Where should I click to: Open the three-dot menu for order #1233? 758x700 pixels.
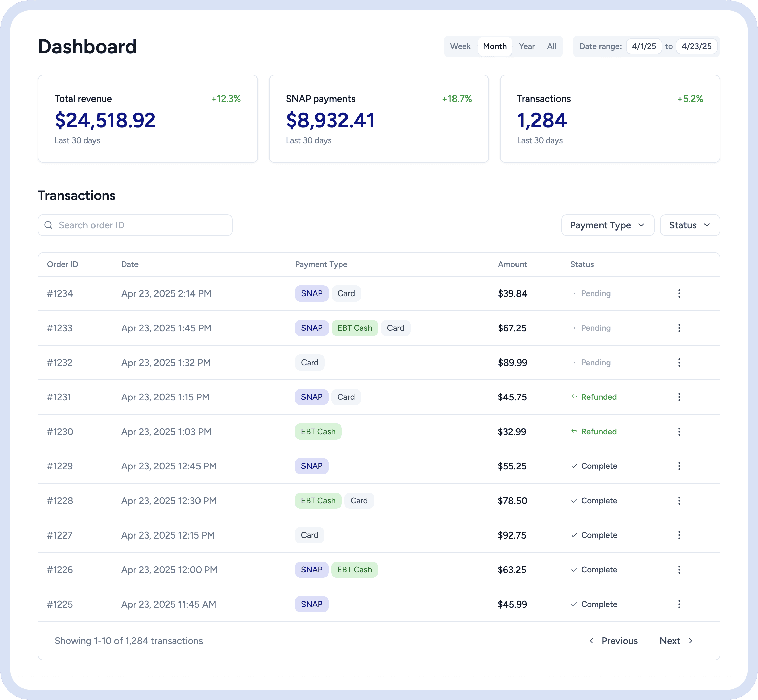coord(679,328)
